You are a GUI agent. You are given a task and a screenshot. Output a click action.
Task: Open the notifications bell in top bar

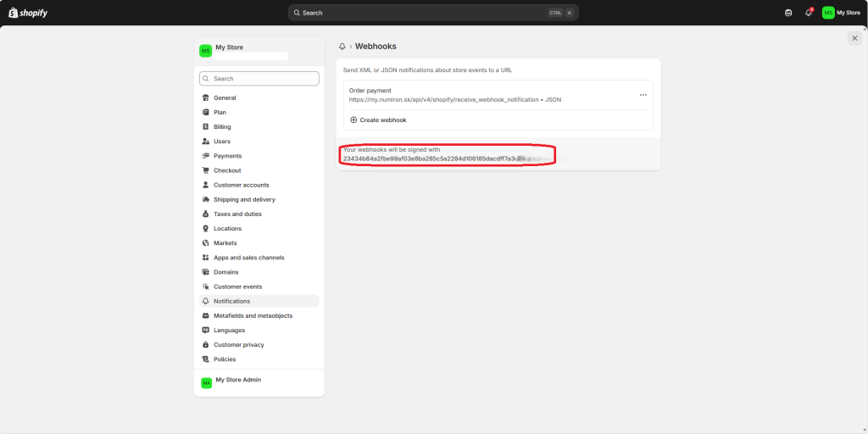click(809, 13)
